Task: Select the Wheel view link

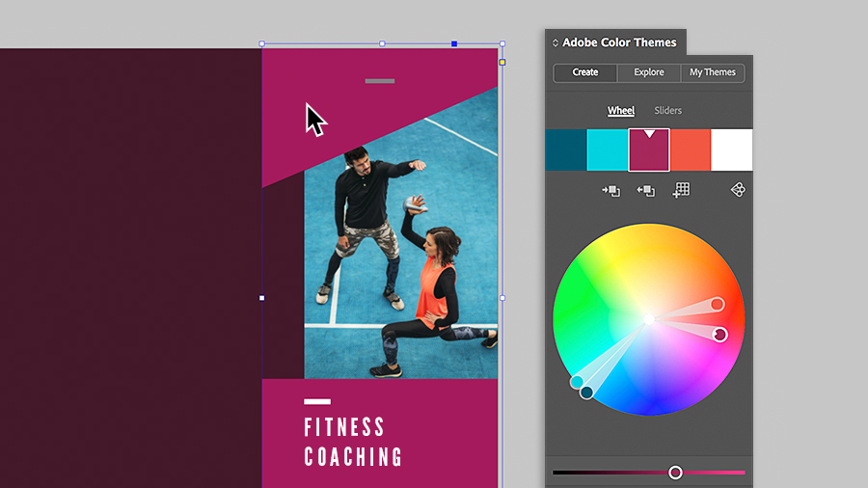Action: [621, 111]
